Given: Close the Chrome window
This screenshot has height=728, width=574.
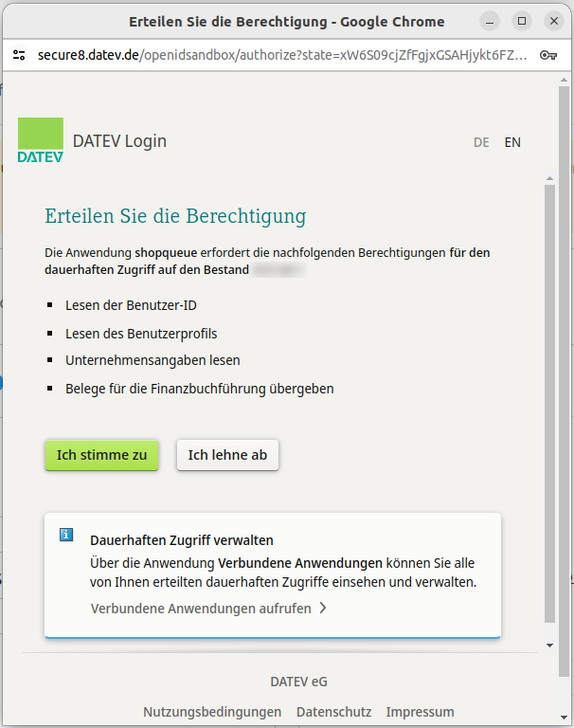Looking at the screenshot, I should pos(553,22).
